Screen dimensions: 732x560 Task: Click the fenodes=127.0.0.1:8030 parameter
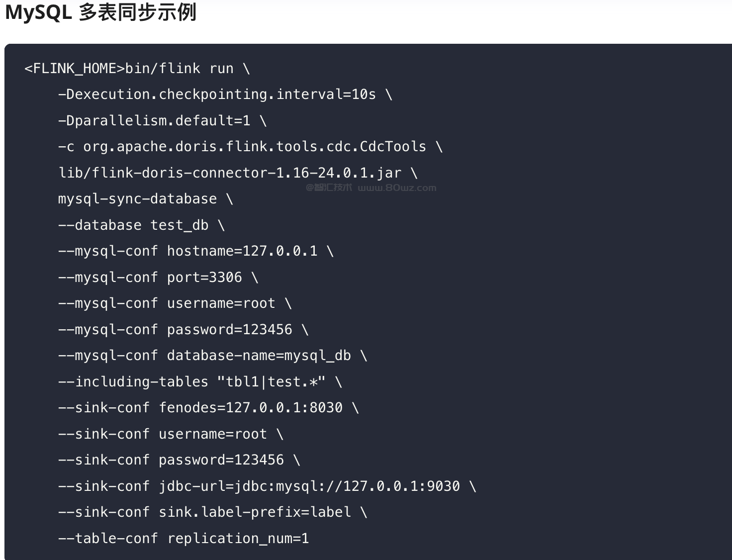click(x=250, y=407)
